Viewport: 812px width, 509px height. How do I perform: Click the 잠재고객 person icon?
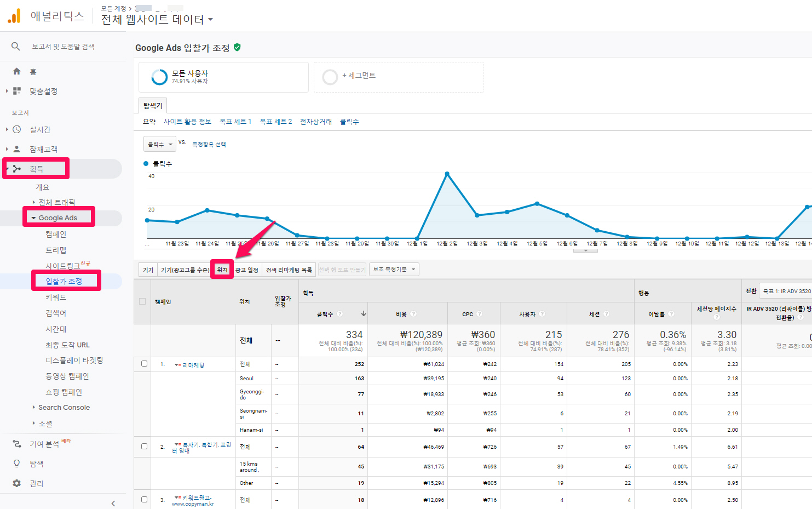point(17,149)
